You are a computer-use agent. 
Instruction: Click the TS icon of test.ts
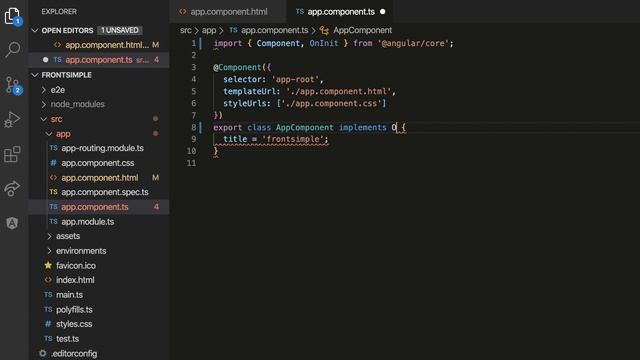tap(48, 338)
